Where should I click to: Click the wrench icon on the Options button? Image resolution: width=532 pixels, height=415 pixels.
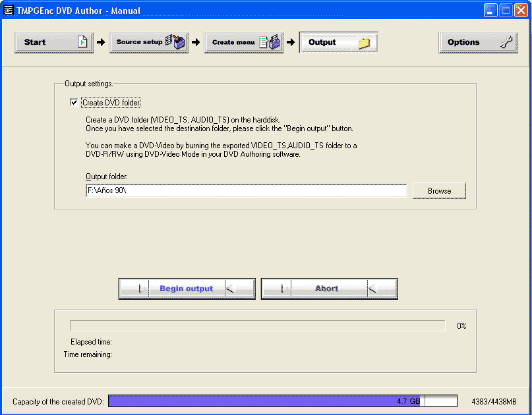click(x=506, y=42)
